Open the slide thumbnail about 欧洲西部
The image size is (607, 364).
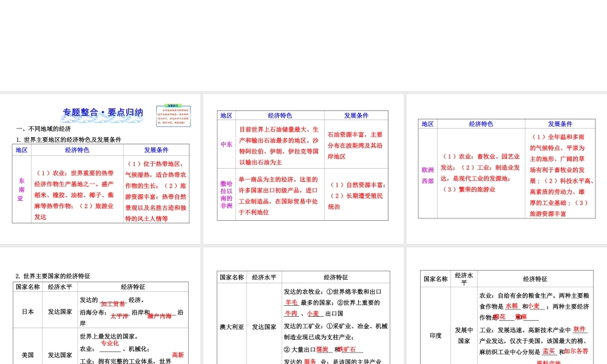pos(507,169)
